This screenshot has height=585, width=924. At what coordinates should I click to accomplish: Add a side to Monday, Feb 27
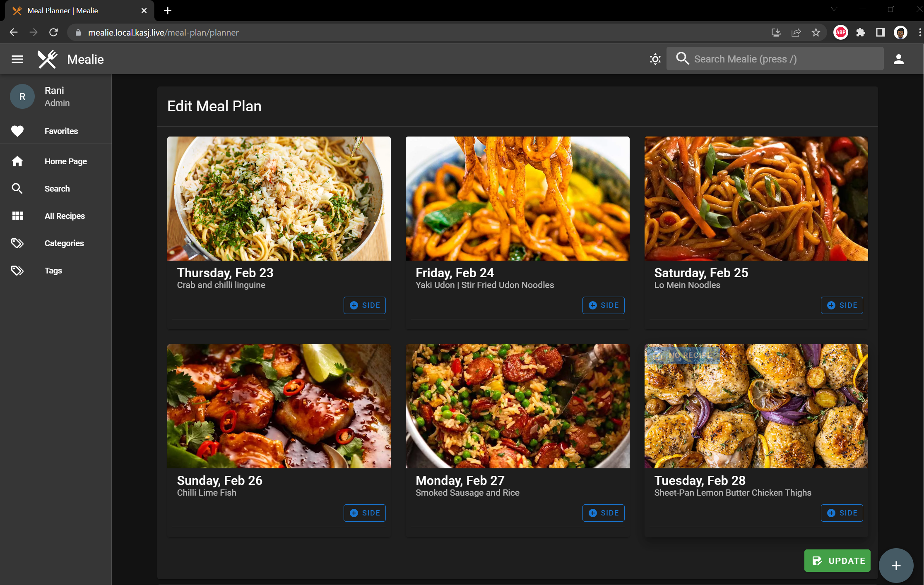[603, 513]
